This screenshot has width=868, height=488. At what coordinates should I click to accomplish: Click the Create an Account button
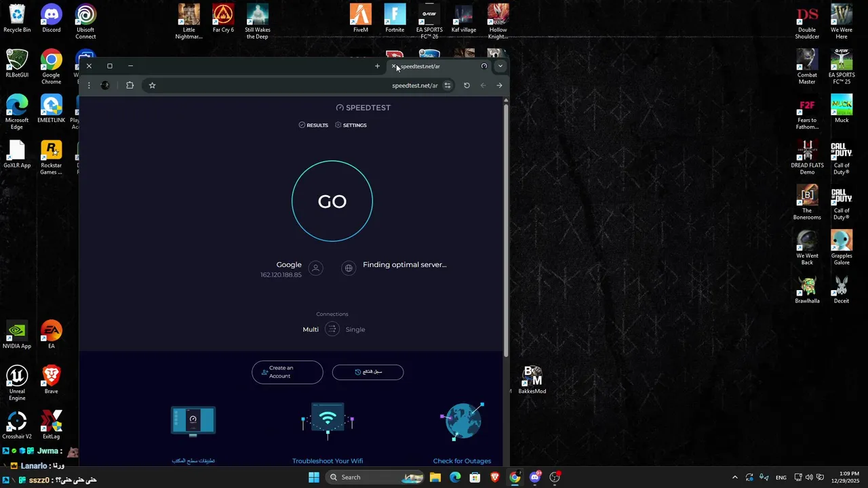click(288, 372)
